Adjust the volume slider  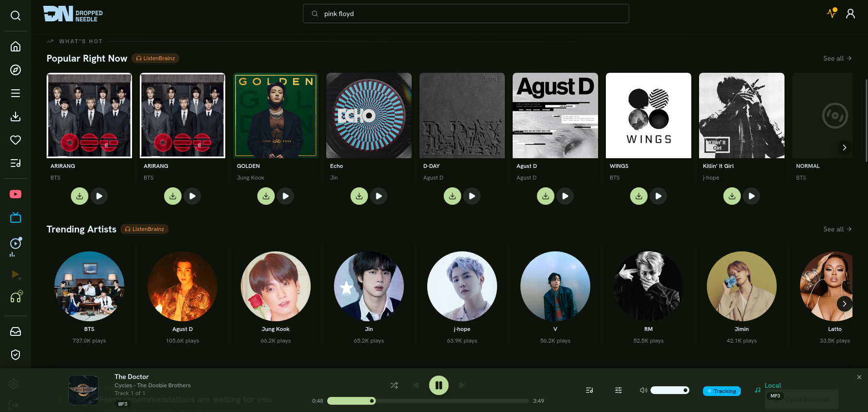pos(670,390)
